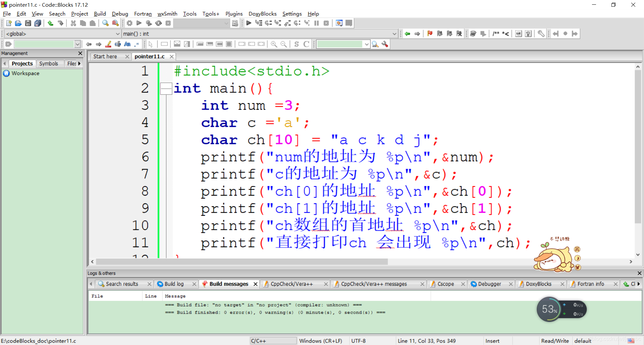Toggle the regular expression '.*' option
The image size is (644, 345).
[x=137, y=44]
